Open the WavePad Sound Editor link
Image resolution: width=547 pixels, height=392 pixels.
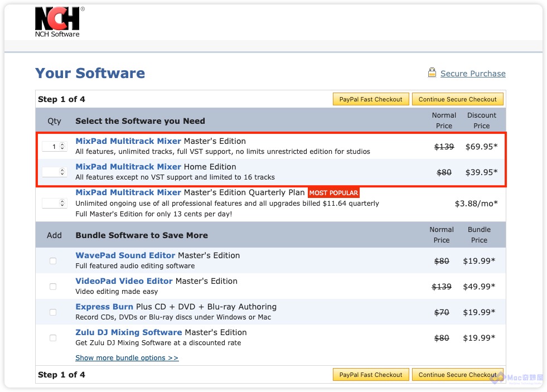[x=125, y=255]
